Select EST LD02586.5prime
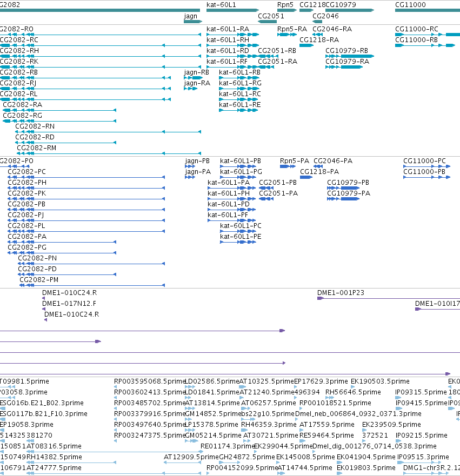Image resolution: width=460 pixels, height=476 pixels. (212, 381)
